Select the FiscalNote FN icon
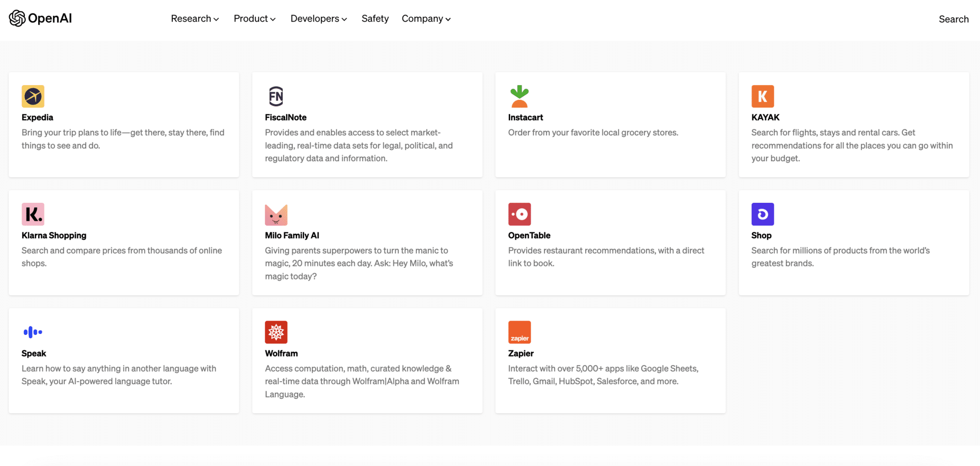The height and width of the screenshot is (466, 980). click(x=276, y=96)
